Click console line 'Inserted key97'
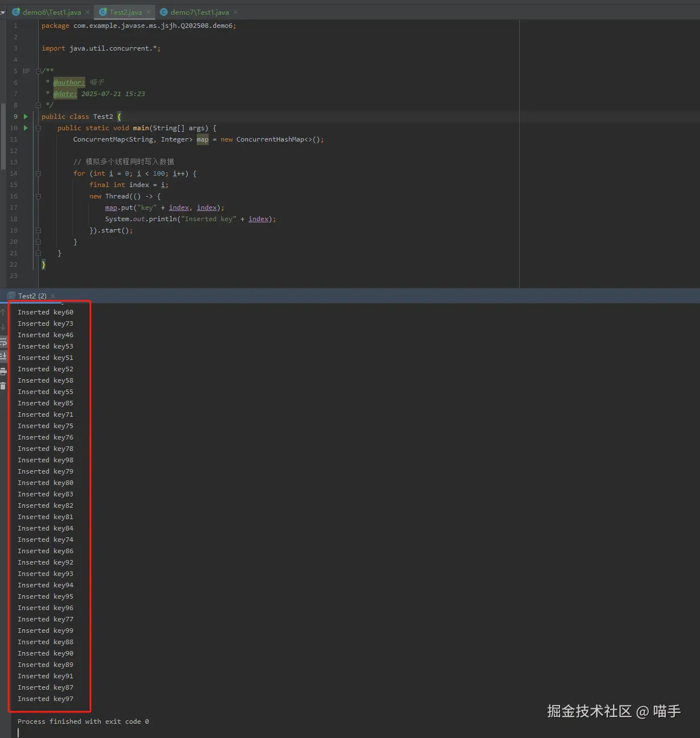This screenshot has height=738, width=700. (x=45, y=699)
